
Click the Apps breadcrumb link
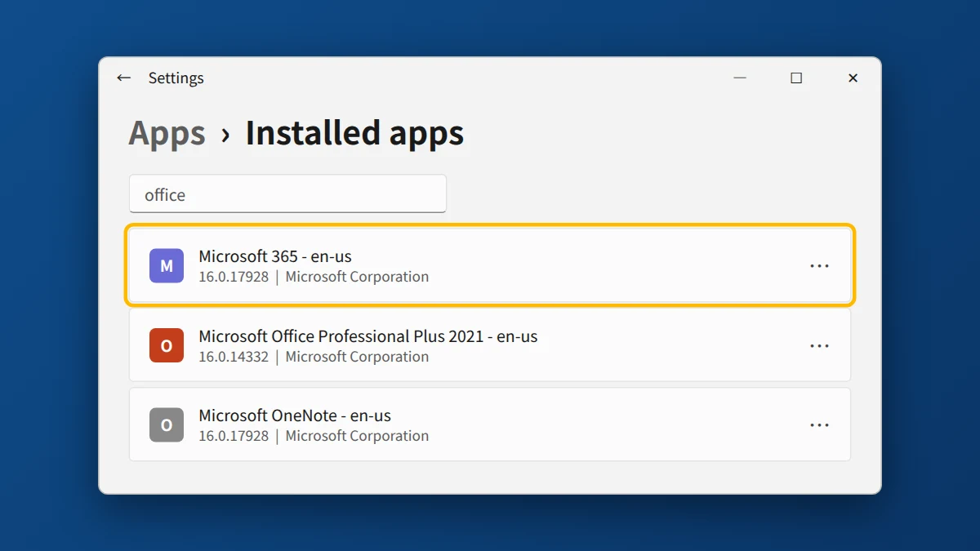pyautogui.click(x=167, y=133)
